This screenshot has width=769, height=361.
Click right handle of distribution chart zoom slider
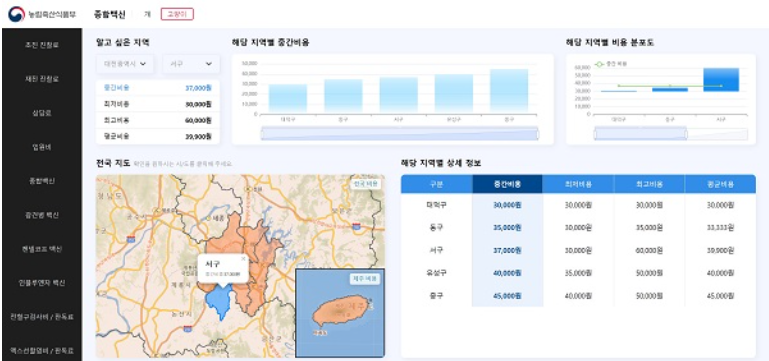coord(686,134)
